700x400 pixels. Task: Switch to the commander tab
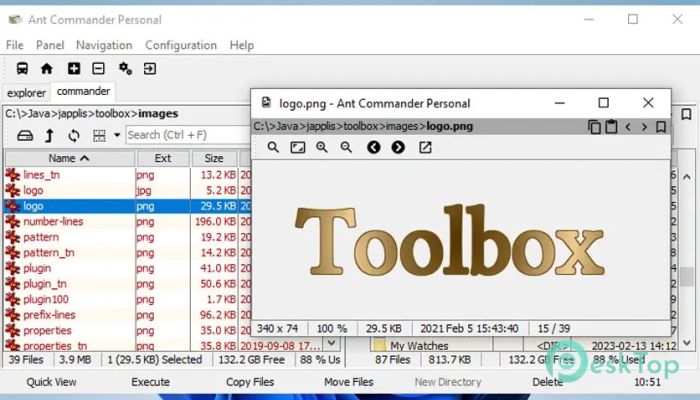point(83,91)
